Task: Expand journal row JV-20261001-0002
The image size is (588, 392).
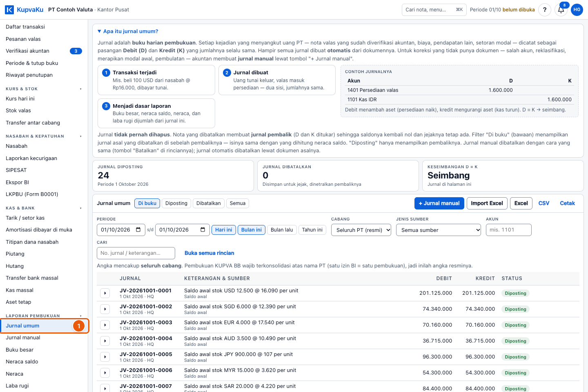Action: click(x=105, y=309)
